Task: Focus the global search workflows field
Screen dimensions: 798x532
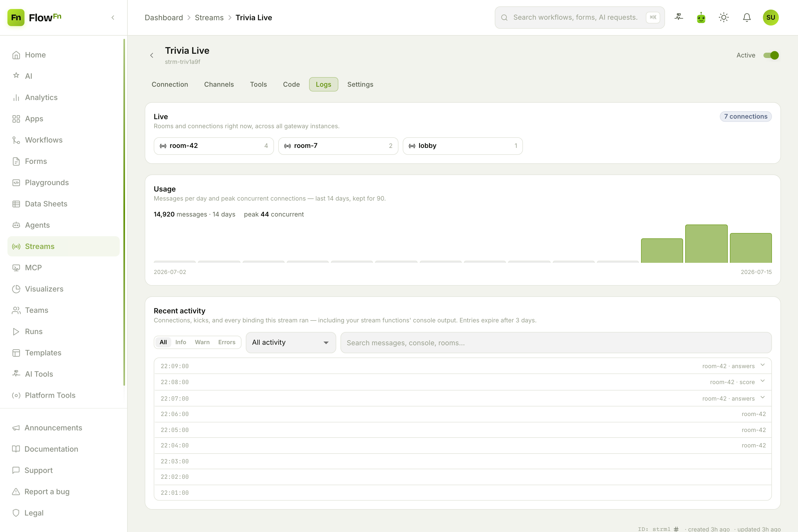Action: 580,17
